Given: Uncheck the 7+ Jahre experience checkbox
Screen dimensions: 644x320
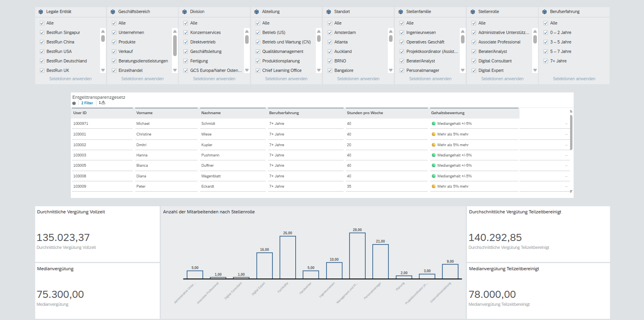Looking at the screenshot, I should [546, 61].
